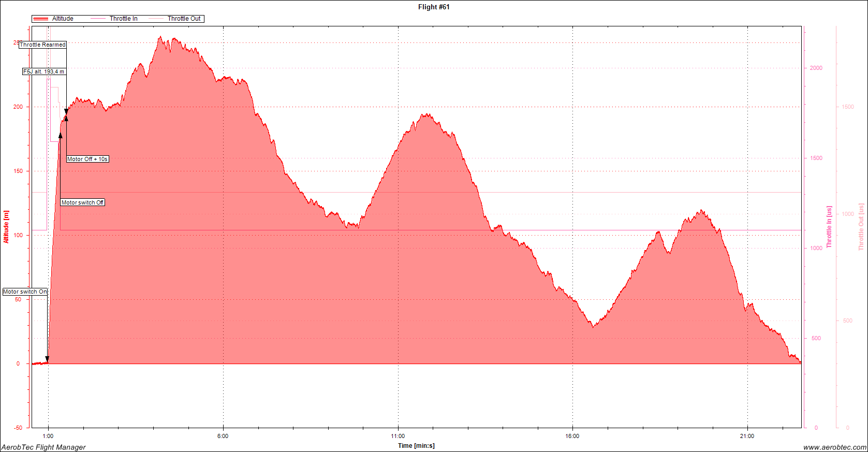Click the 1:00 time axis tick label
This screenshot has width=868, height=452.
48,436
